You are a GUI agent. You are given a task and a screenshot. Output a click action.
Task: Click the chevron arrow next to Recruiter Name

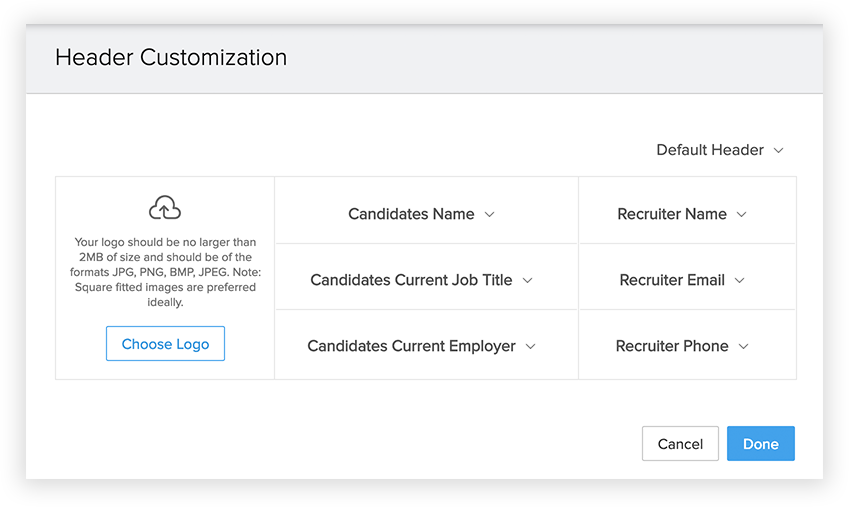click(x=742, y=215)
